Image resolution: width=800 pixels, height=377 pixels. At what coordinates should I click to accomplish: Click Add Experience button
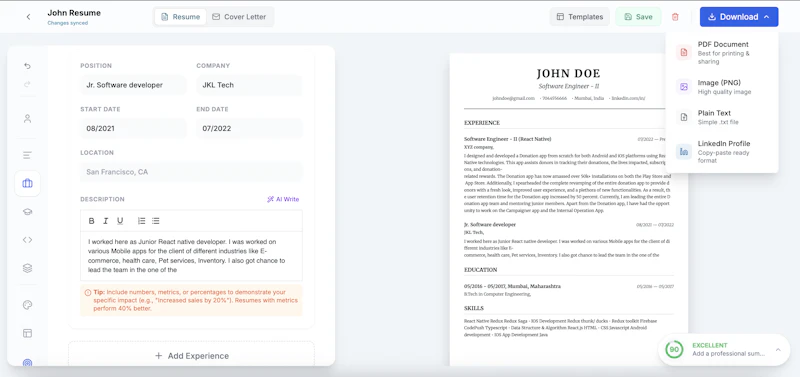pos(191,356)
